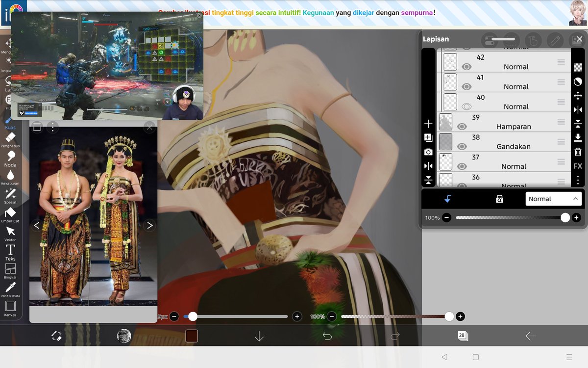Viewport: 588px width, 368px height.
Task: Select layer 39 Hamparan thumbnail
Action: click(x=445, y=122)
